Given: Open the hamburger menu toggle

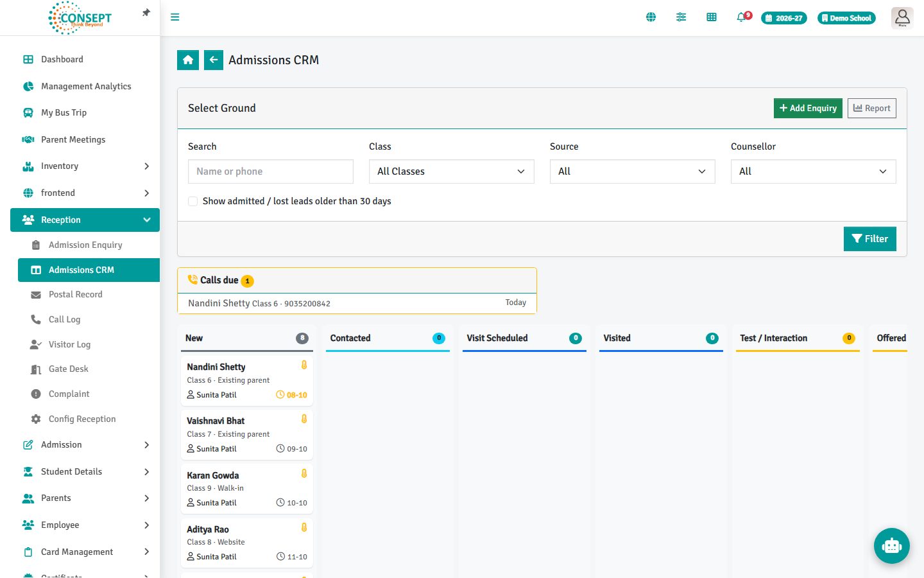Looking at the screenshot, I should click(x=175, y=17).
